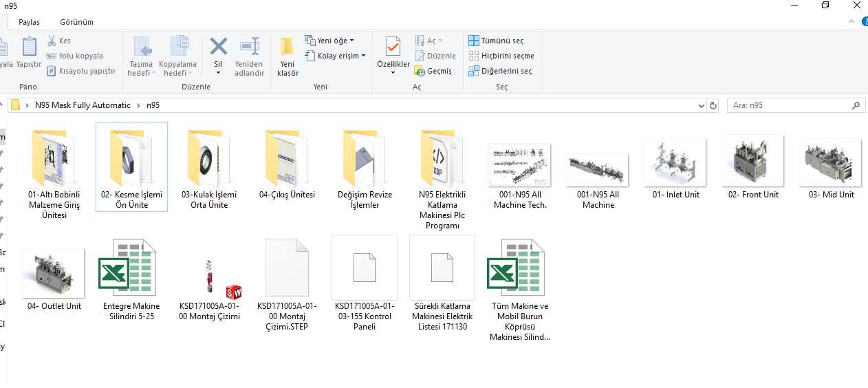Click the Yapıştır clipboard icon

pos(29,47)
